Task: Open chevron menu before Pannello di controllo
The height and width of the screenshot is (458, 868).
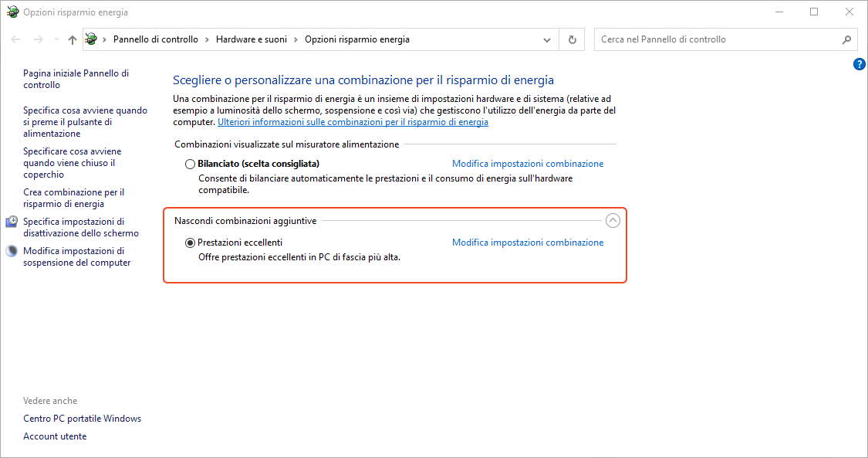Action: point(105,39)
